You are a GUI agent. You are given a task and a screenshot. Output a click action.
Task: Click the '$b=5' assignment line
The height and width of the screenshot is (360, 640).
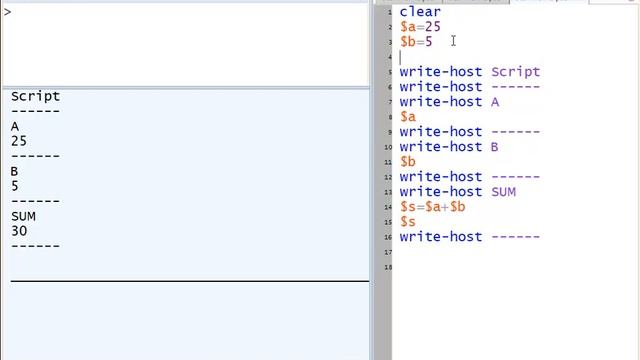coord(416,42)
